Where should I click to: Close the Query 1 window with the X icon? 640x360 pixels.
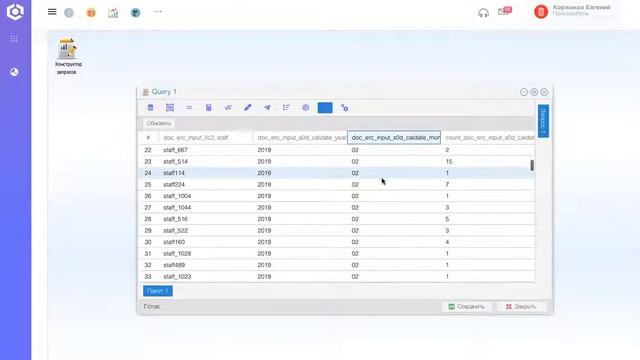544,92
